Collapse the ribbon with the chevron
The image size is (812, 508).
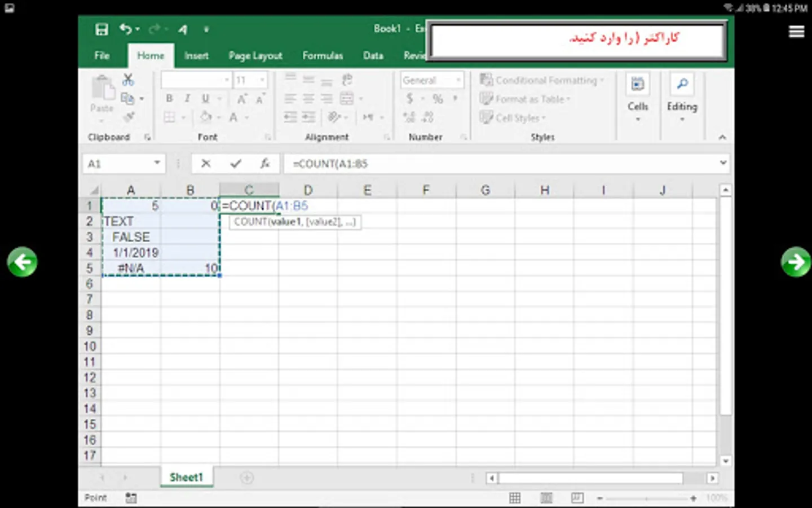coord(722,137)
